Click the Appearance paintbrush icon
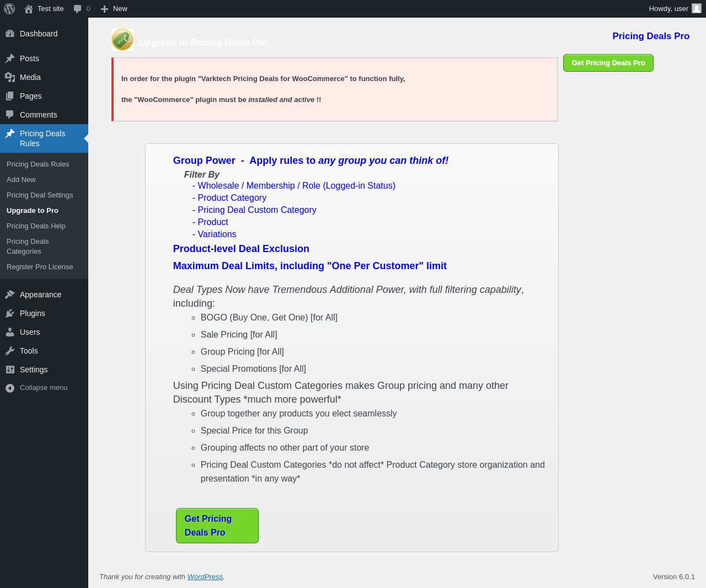706x588 pixels. pyautogui.click(x=10, y=295)
